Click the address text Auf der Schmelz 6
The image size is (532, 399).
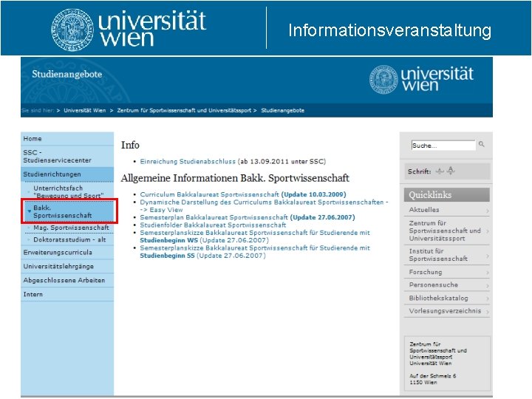tap(432, 376)
